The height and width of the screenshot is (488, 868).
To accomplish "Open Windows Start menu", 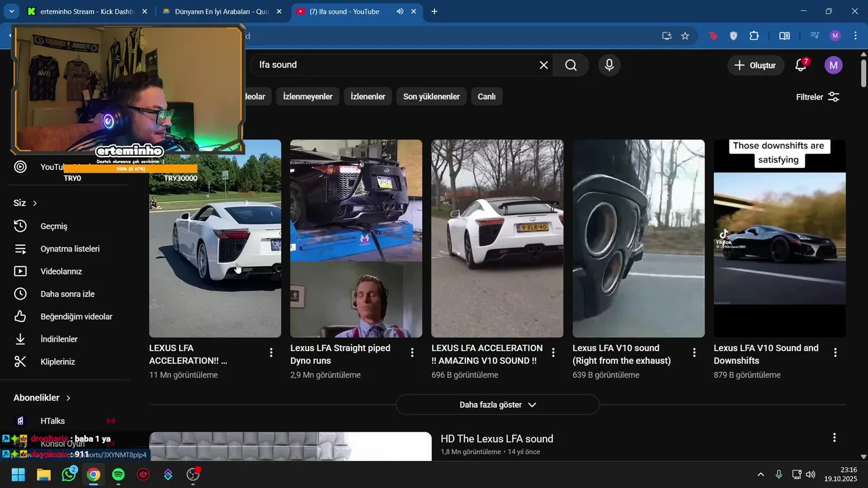I will coord(18,474).
